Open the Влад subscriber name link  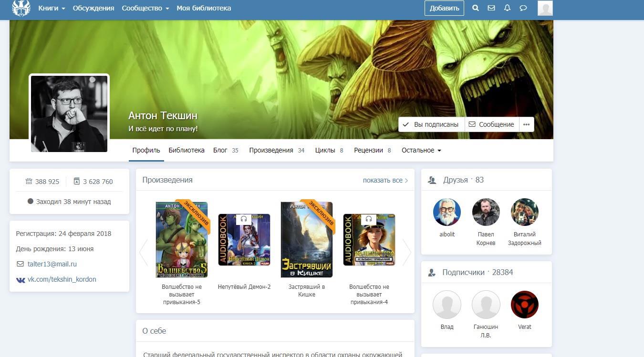[x=447, y=327]
